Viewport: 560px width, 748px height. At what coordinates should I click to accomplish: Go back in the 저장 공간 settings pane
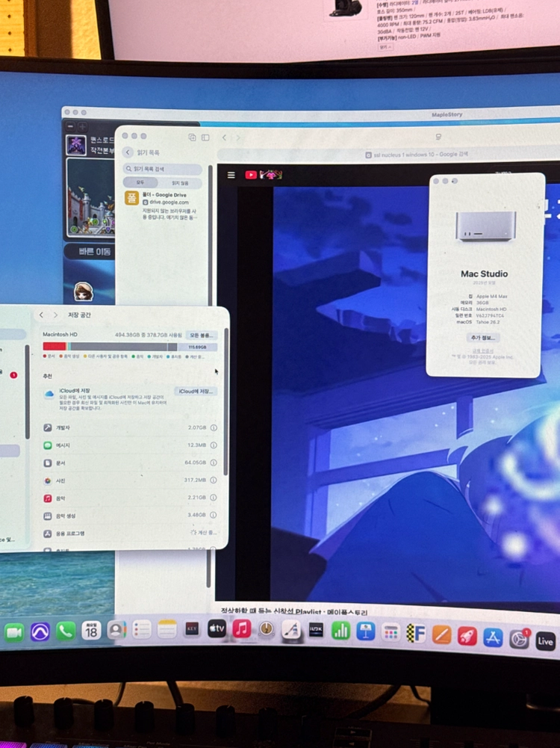pos(42,315)
